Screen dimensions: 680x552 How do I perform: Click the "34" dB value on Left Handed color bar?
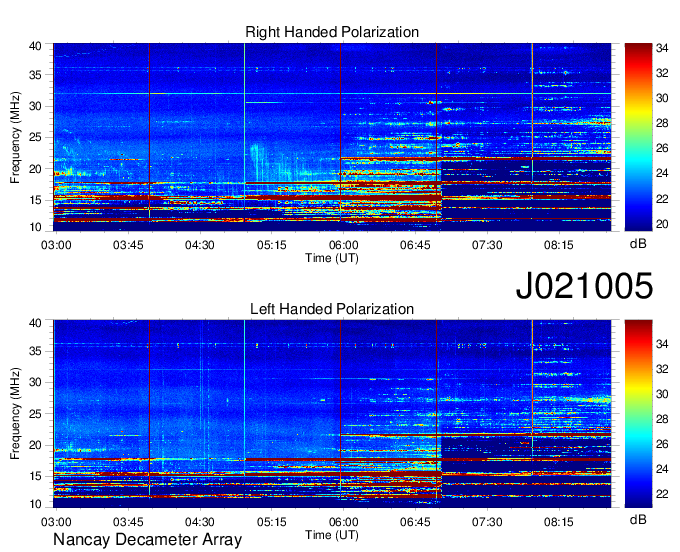coord(662,344)
